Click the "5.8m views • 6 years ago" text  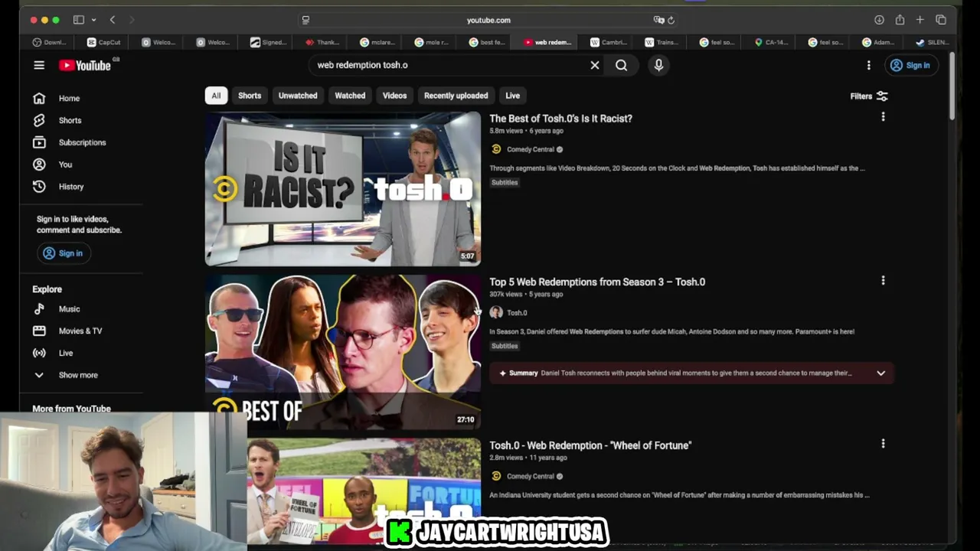click(x=526, y=131)
